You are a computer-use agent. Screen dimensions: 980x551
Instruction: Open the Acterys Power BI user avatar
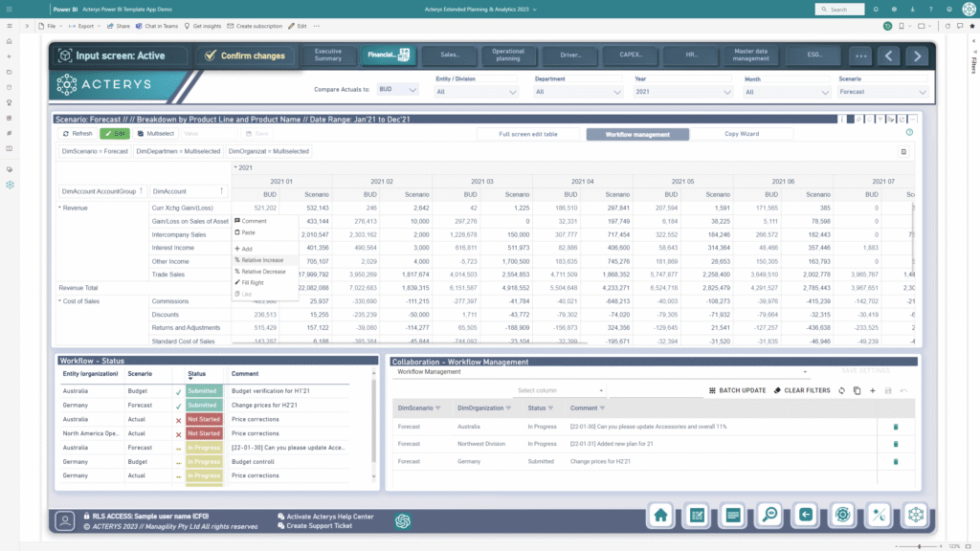coord(969,10)
